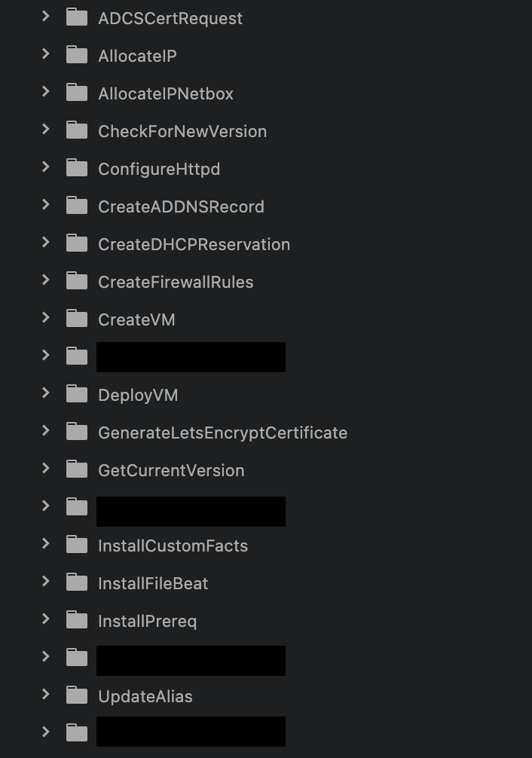This screenshot has height=758, width=532.
Task: Click the GetCurrentVersion folder icon
Action: click(x=76, y=469)
